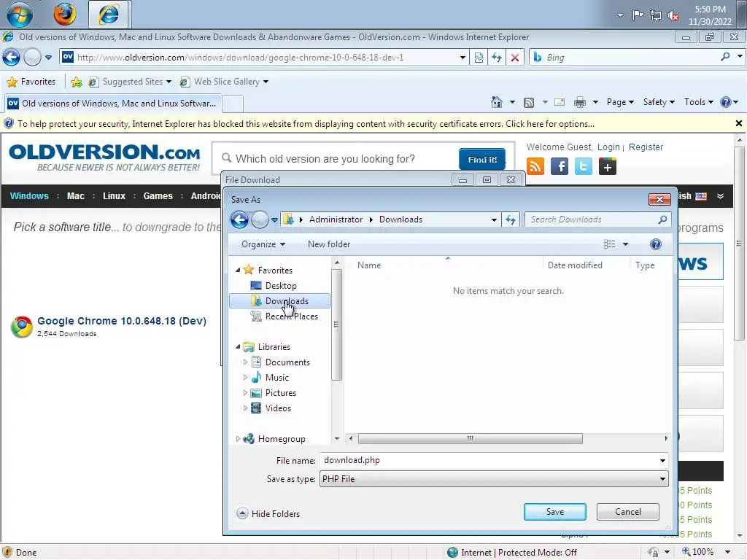The image size is (747, 560).
Task: Click the Old versions browser tab
Action: pos(112,104)
